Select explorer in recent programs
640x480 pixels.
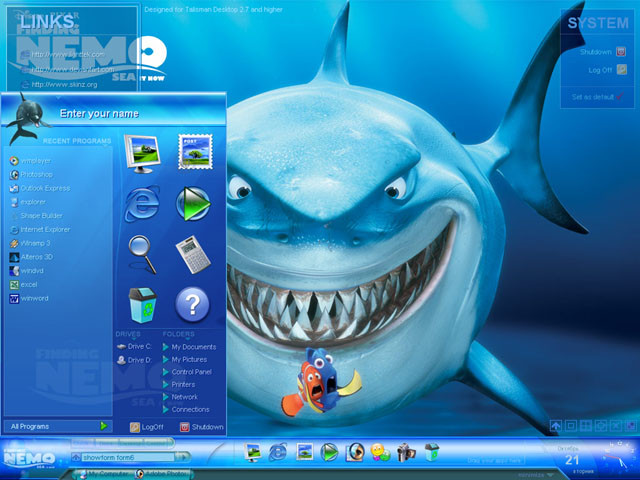click(28, 202)
